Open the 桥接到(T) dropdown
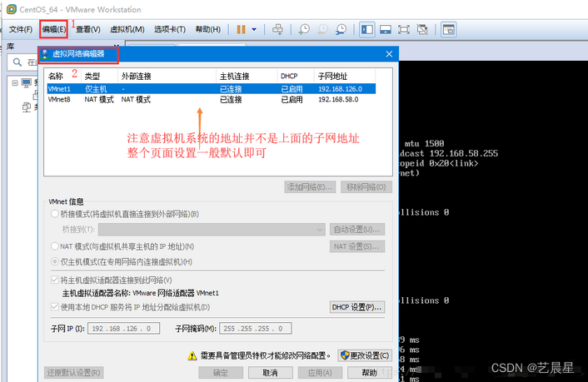 coord(212,230)
